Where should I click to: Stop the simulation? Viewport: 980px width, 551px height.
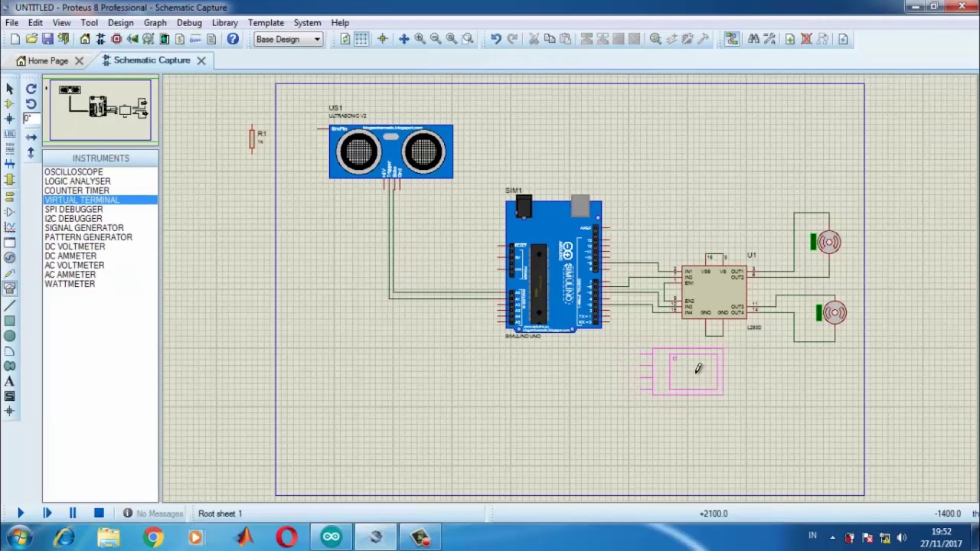point(99,514)
